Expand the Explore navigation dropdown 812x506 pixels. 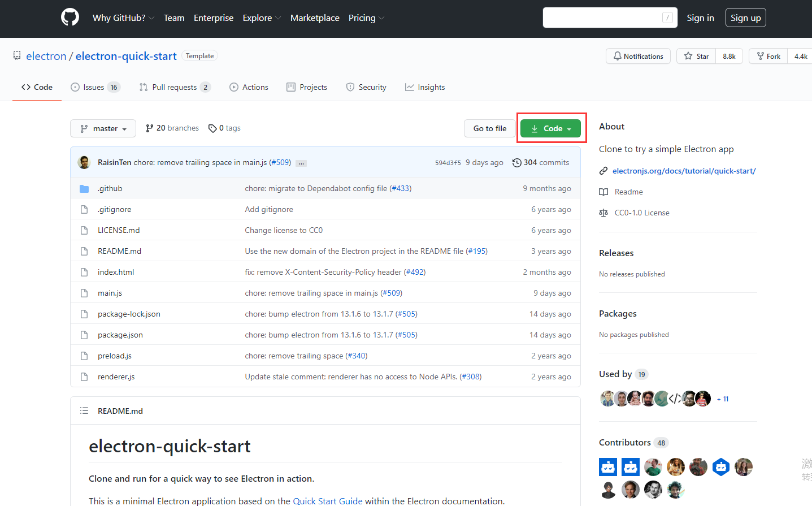262,18
